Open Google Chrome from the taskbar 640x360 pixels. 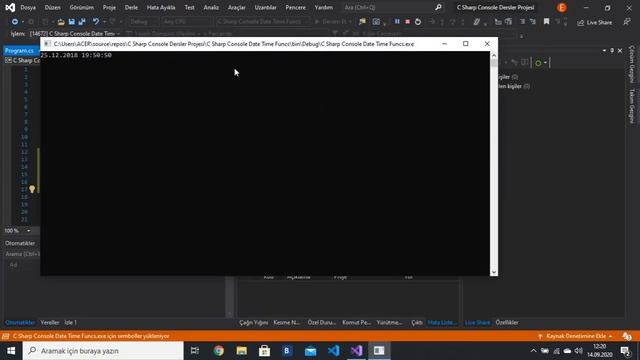coord(219,351)
